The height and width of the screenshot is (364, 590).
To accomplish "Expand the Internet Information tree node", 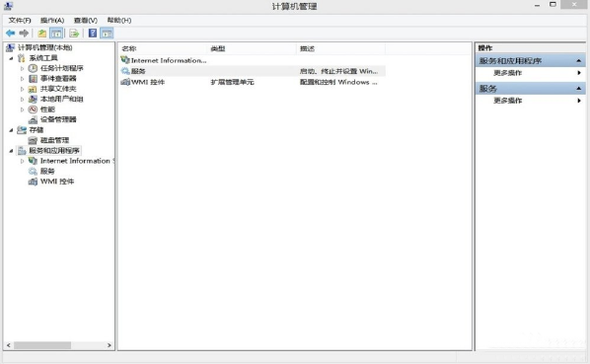I will tap(23, 161).
